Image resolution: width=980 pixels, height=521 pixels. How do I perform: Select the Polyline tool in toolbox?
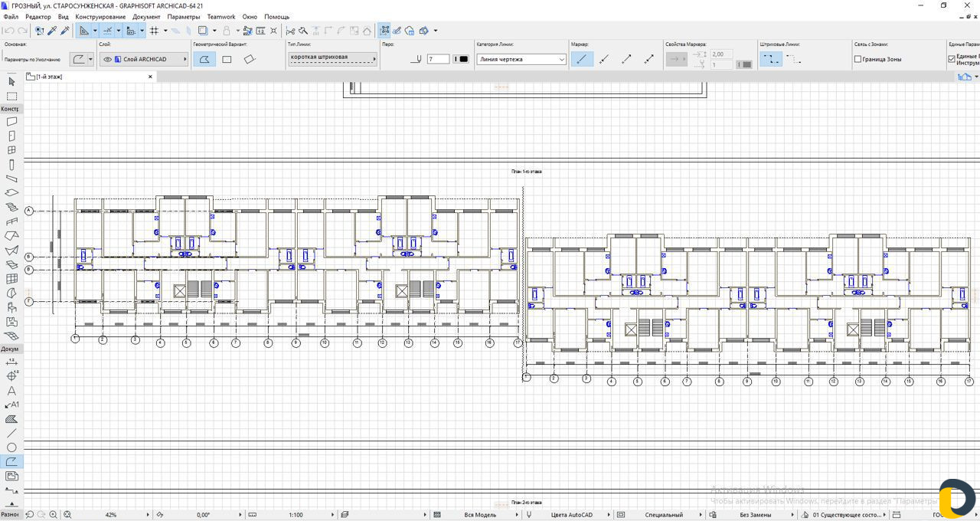[x=11, y=461]
